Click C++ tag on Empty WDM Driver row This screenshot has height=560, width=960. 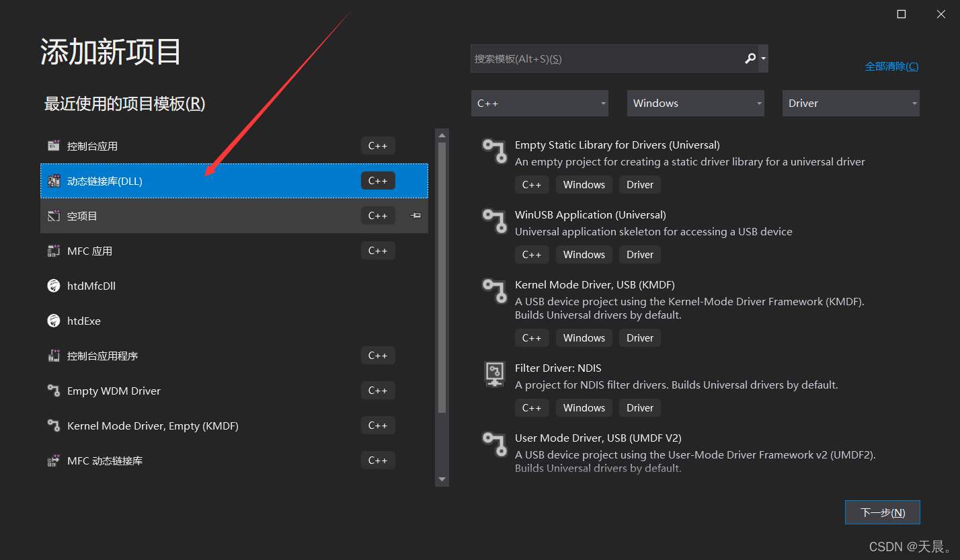378,391
